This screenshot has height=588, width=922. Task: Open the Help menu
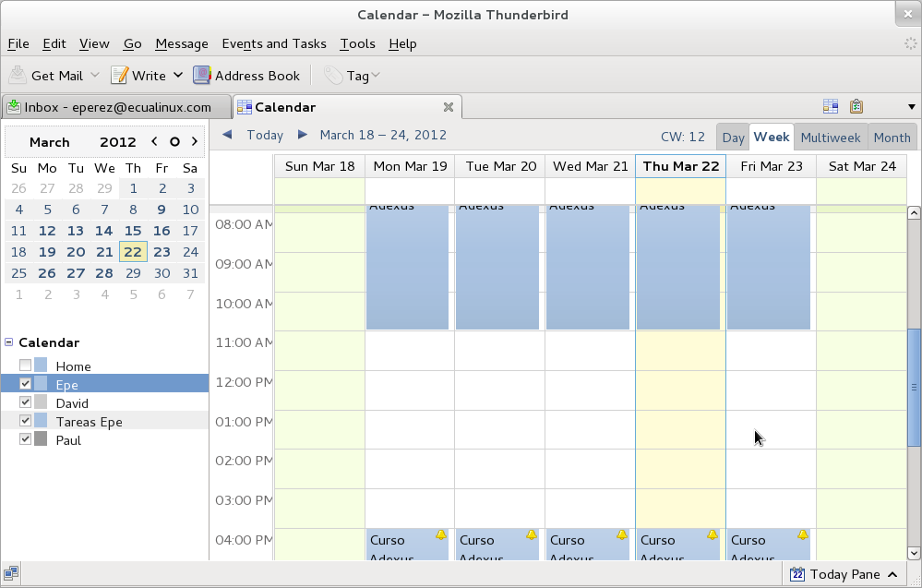(x=402, y=43)
